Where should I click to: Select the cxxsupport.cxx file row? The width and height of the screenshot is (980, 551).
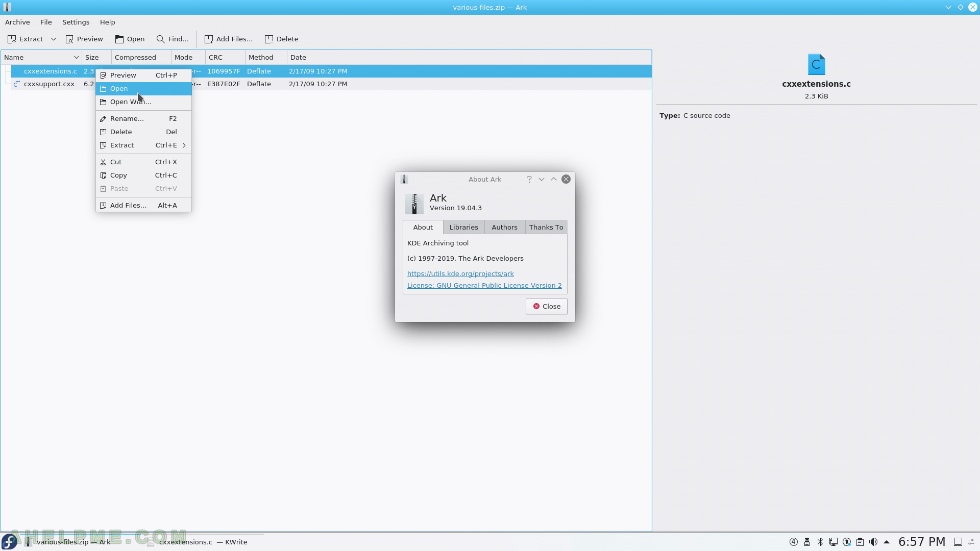coord(331,84)
